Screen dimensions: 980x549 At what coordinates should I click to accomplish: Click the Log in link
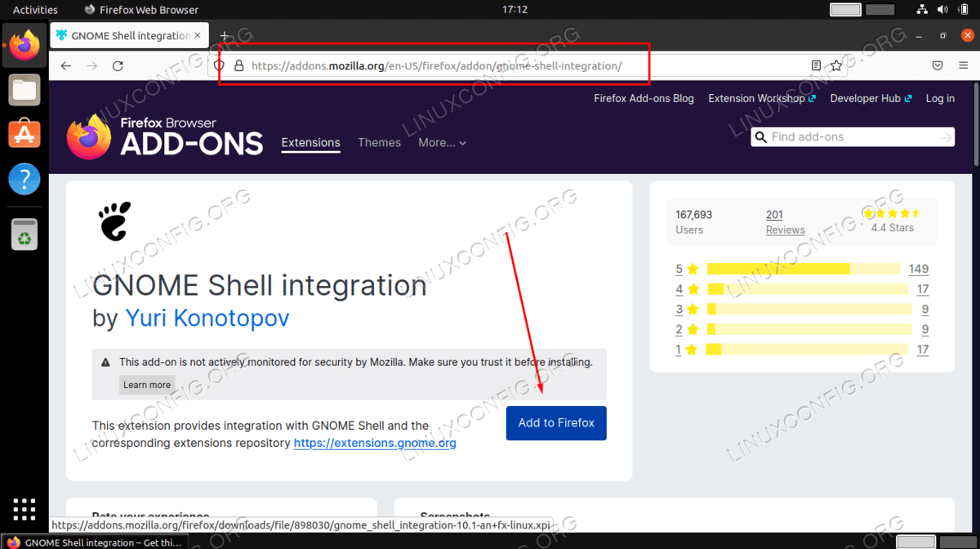tap(940, 98)
